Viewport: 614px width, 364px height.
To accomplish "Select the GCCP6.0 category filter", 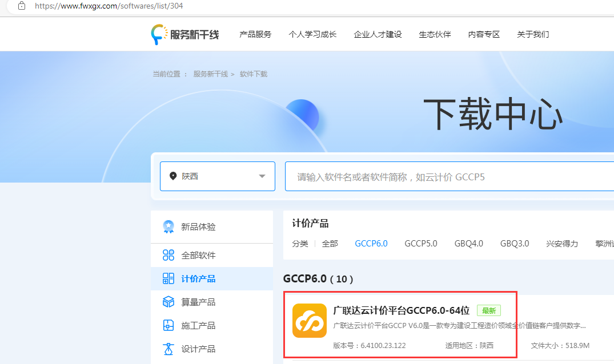I will pyautogui.click(x=371, y=244).
